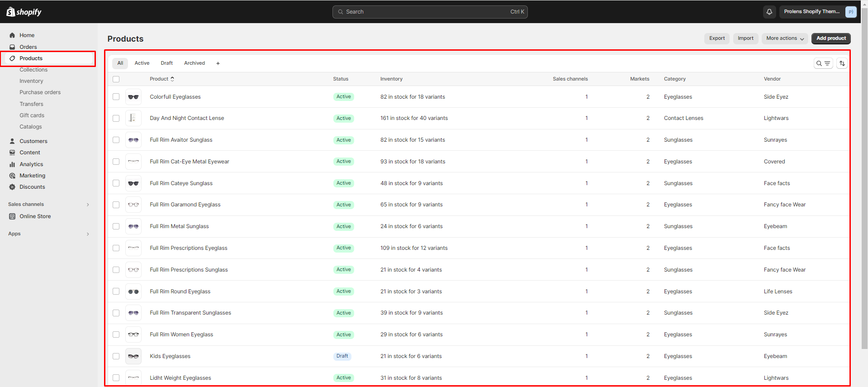This screenshot has width=868, height=387.
Task: Click the notifications bell icon
Action: (x=769, y=12)
